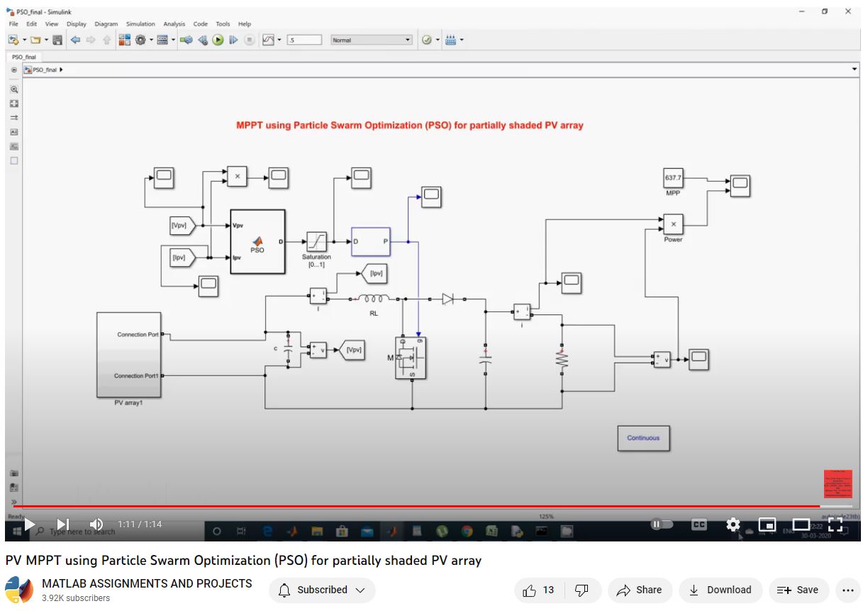
Task: Click the red video progress bar
Action: coord(425,506)
